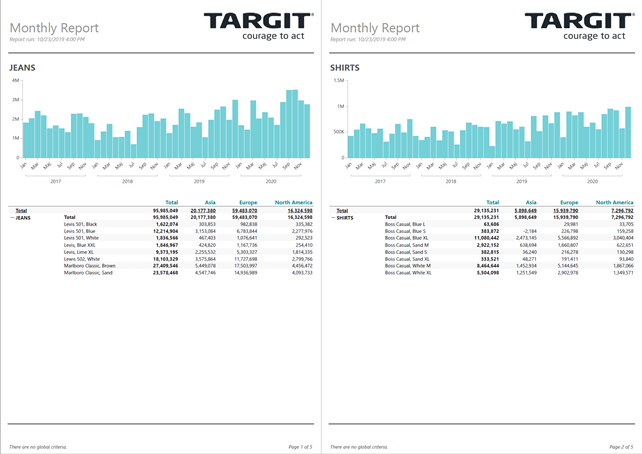642x454 pixels.
Task: Click the 'Report run' timestamp on page 1
Action: coord(47,40)
